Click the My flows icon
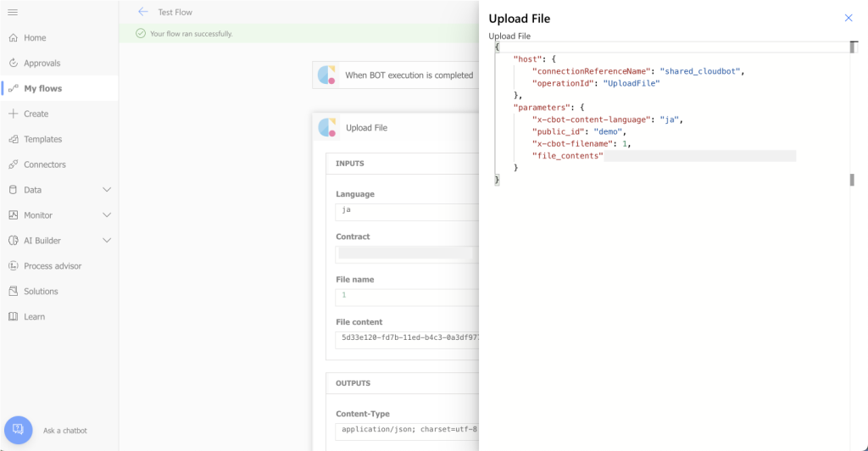 [x=14, y=88]
